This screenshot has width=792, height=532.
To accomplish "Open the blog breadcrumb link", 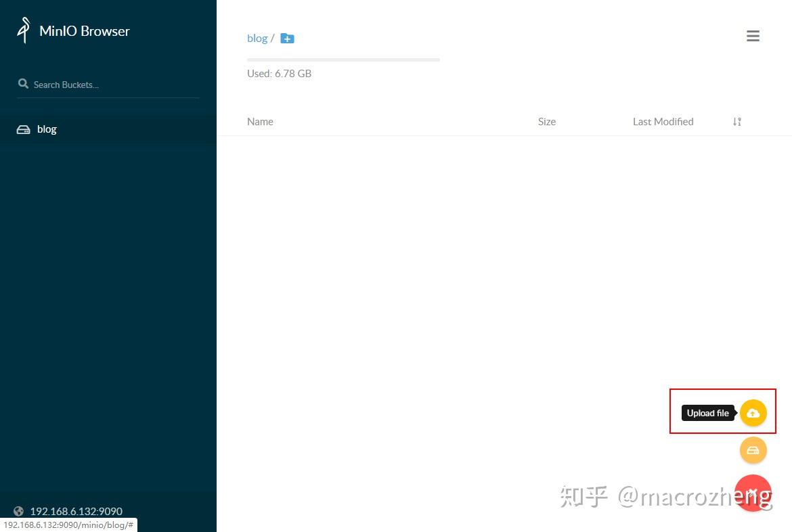I will pos(257,38).
